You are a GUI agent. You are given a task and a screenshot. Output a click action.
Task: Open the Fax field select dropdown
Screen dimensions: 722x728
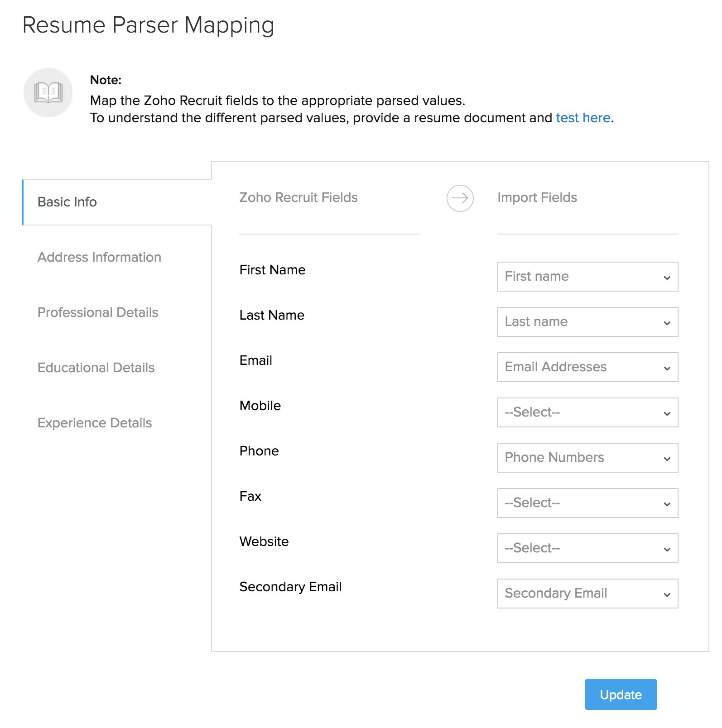tap(587, 503)
